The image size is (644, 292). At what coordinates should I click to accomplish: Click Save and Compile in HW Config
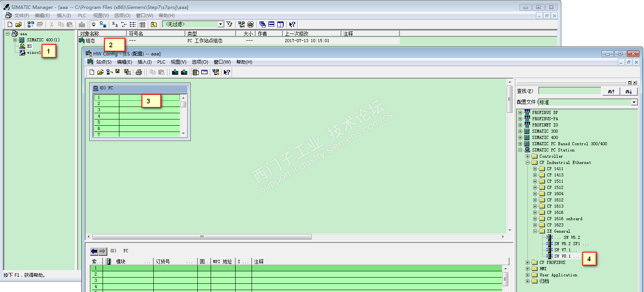pos(127,72)
